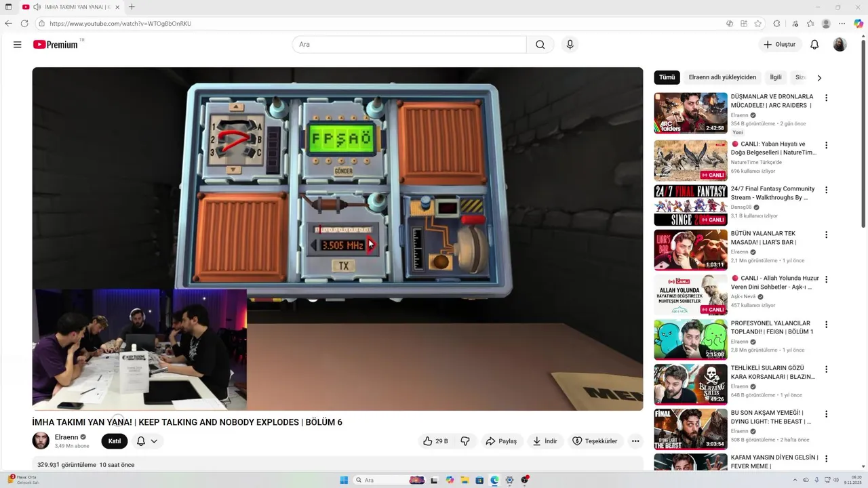
Task: Open Yaban Hayatı live stream thumbnail
Action: tap(690, 160)
